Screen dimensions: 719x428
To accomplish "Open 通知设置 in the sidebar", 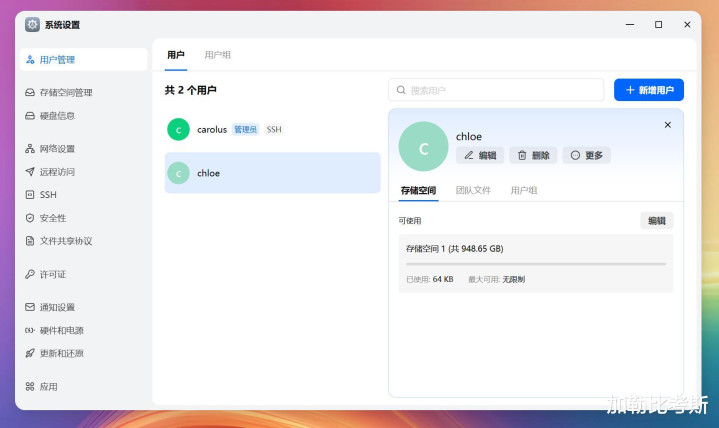I will 50,307.
